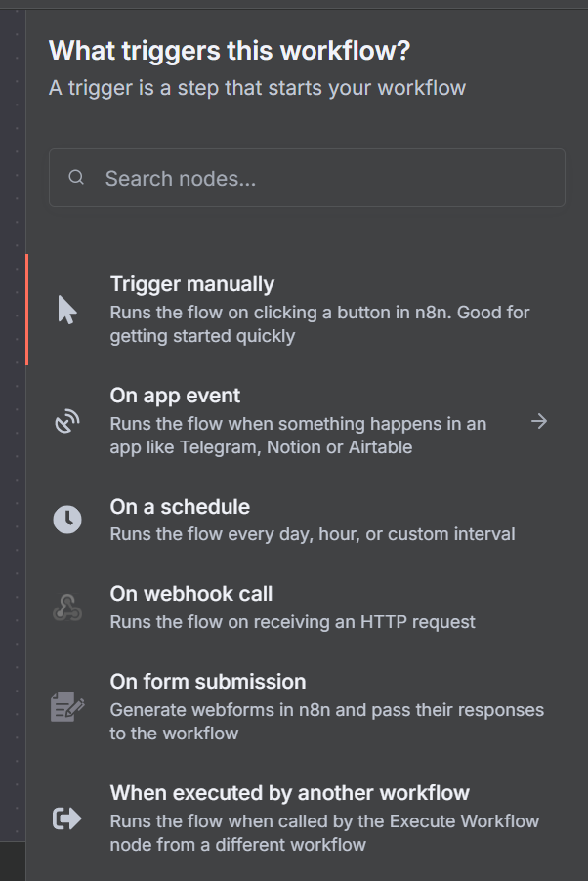The width and height of the screenshot is (588, 881).
Task: Click the form icon for On form submission
Action: pos(66,706)
